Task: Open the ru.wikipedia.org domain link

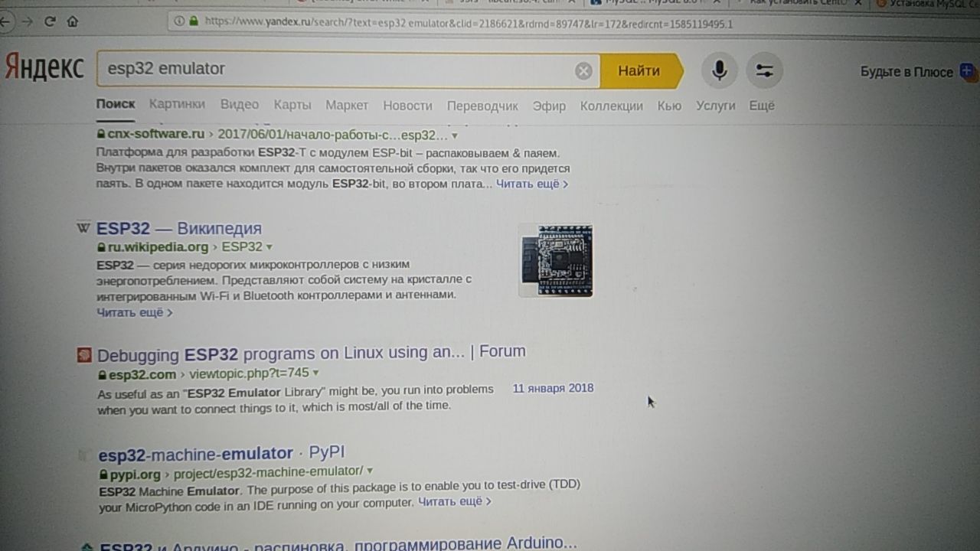Action: (158, 247)
